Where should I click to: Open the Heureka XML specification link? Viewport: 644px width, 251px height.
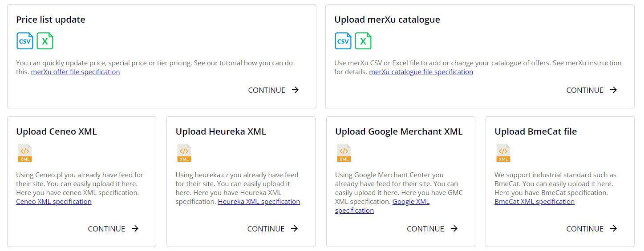(x=259, y=202)
